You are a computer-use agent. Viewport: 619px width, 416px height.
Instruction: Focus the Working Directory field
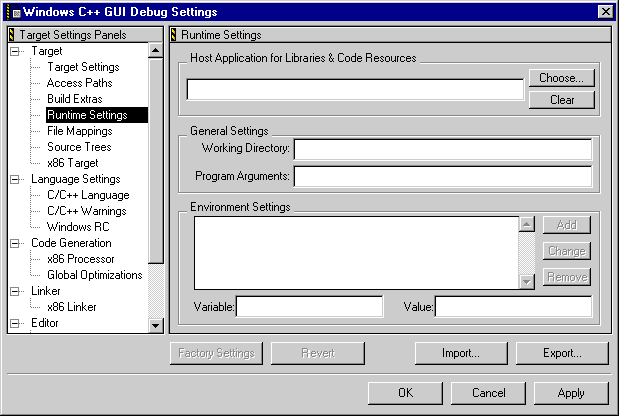pyautogui.click(x=443, y=149)
